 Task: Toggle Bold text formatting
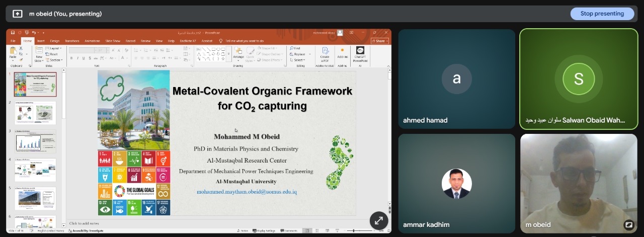(x=71, y=58)
